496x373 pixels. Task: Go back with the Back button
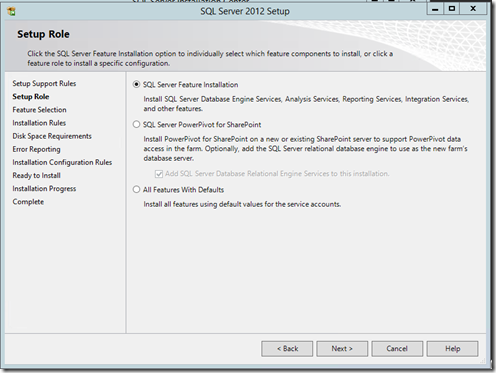287,349
